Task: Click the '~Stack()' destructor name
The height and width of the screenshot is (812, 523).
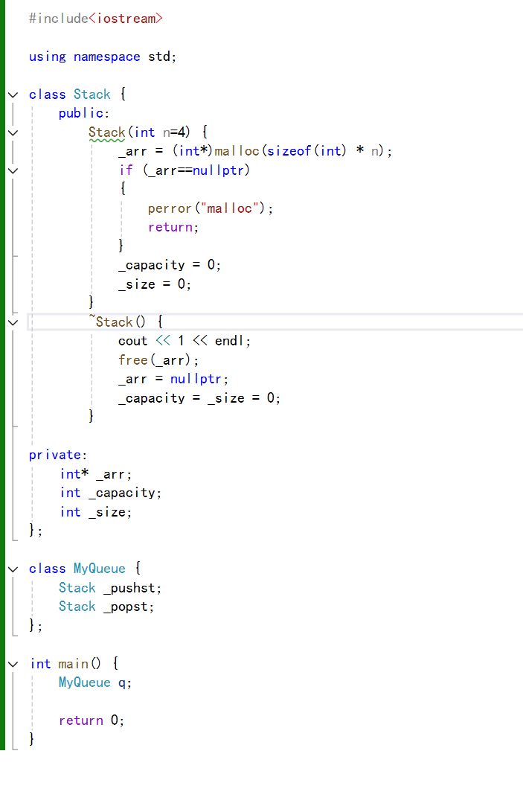Action: tap(117, 322)
